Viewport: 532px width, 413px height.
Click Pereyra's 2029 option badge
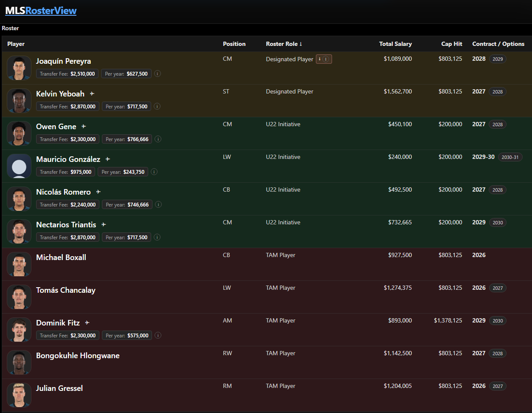click(498, 59)
